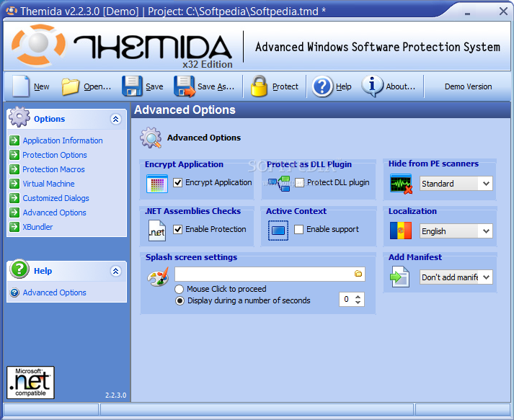514x420 pixels.
Task: Click the Demo Version toolbar label
Action: (468, 86)
